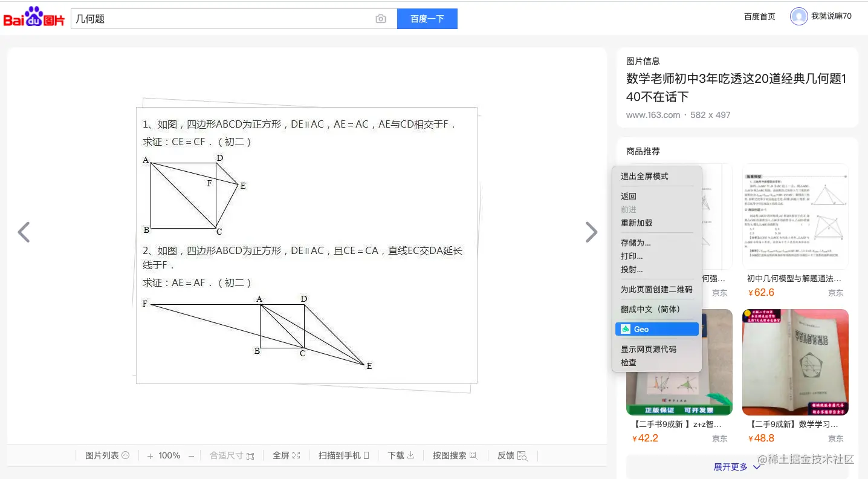
Task: Open the 百度首页 link
Action: [759, 16]
